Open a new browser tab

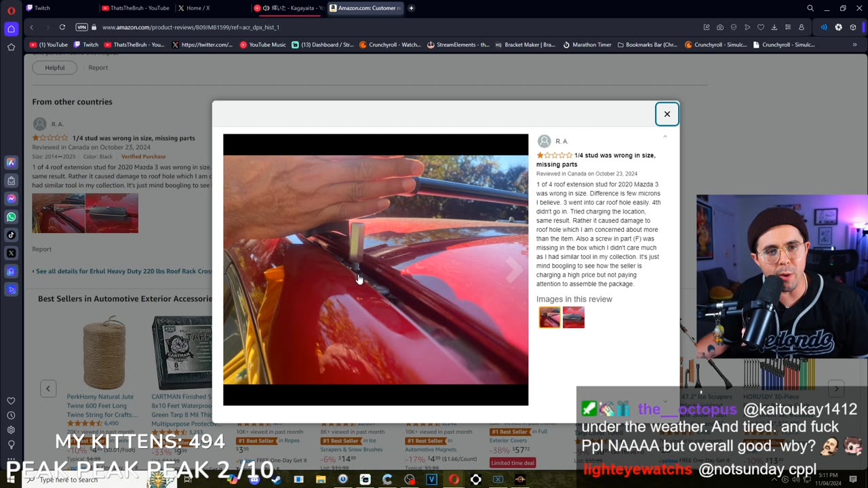(411, 8)
